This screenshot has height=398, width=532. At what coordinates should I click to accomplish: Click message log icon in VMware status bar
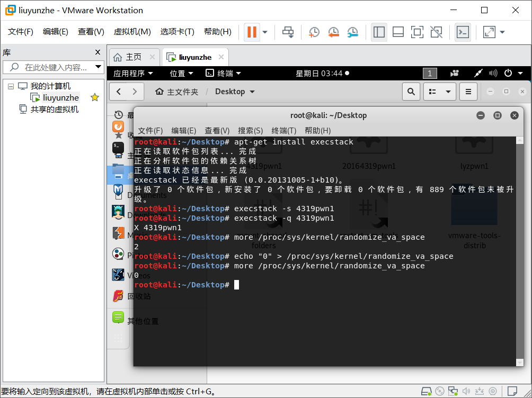(512, 391)
